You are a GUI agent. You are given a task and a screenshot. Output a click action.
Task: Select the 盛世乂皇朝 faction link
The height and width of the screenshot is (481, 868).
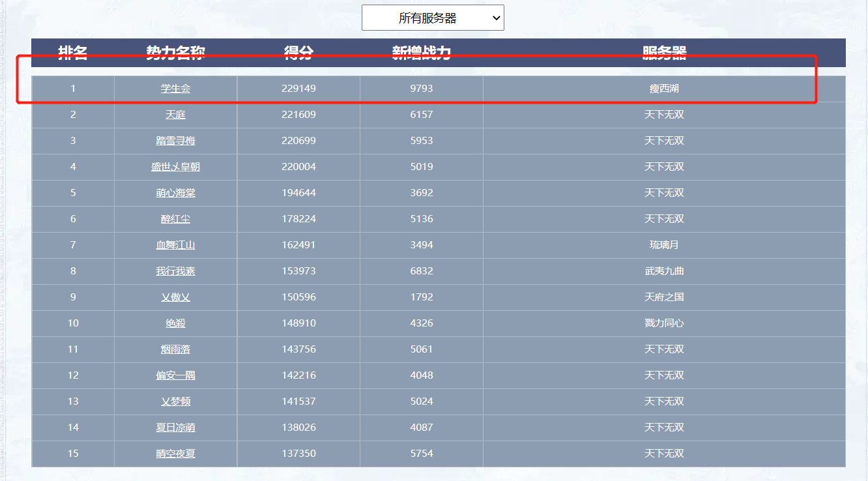175,167
